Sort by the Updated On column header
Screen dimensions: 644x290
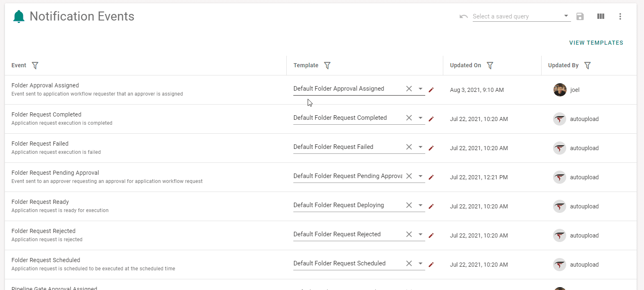[465, 65]
